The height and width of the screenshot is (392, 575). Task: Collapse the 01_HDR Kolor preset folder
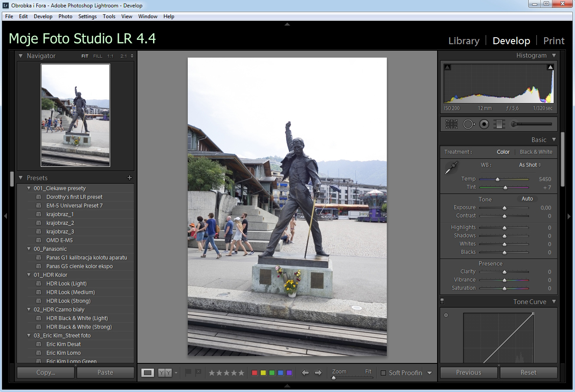(x=29, y=275)
